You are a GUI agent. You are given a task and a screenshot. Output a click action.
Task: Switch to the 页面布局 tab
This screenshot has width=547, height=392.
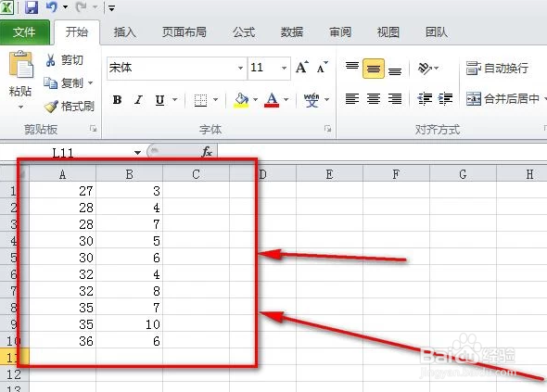click(x=184, y=32)
